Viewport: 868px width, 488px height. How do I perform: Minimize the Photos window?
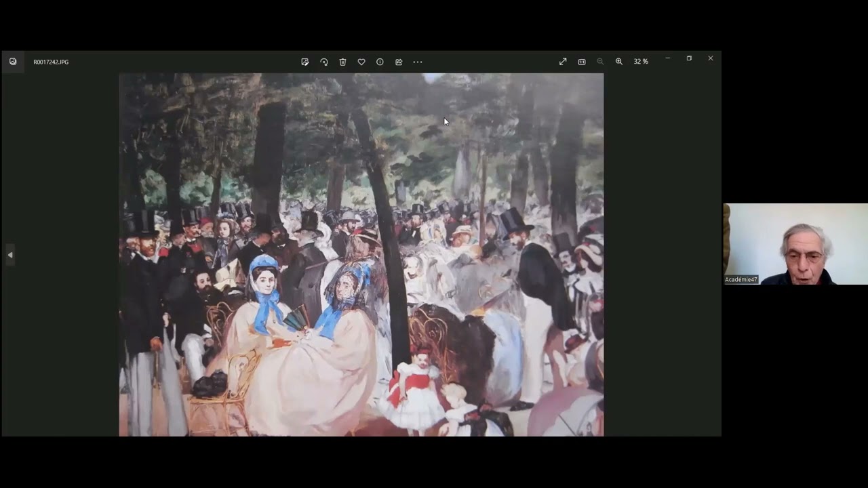coord(667,58)
